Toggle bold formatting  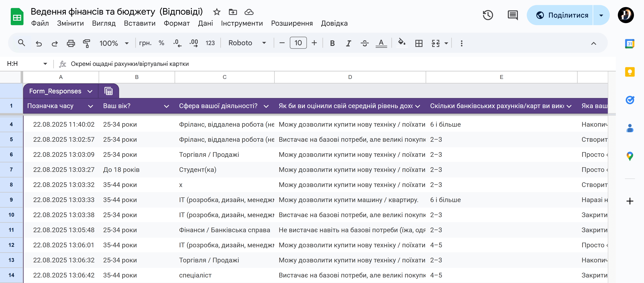(x=332, y=43)
